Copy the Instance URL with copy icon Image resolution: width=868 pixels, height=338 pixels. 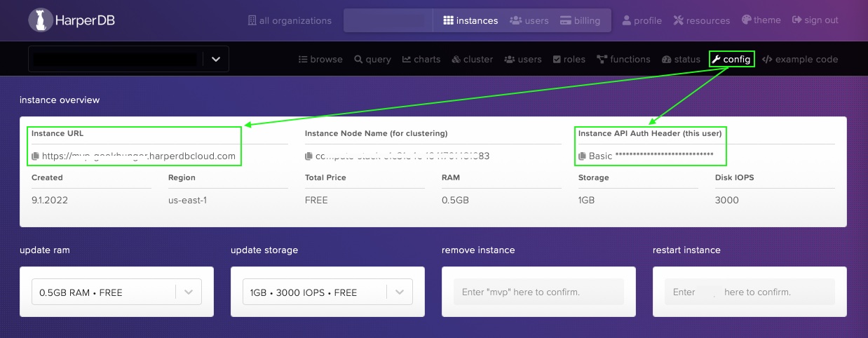35,156
